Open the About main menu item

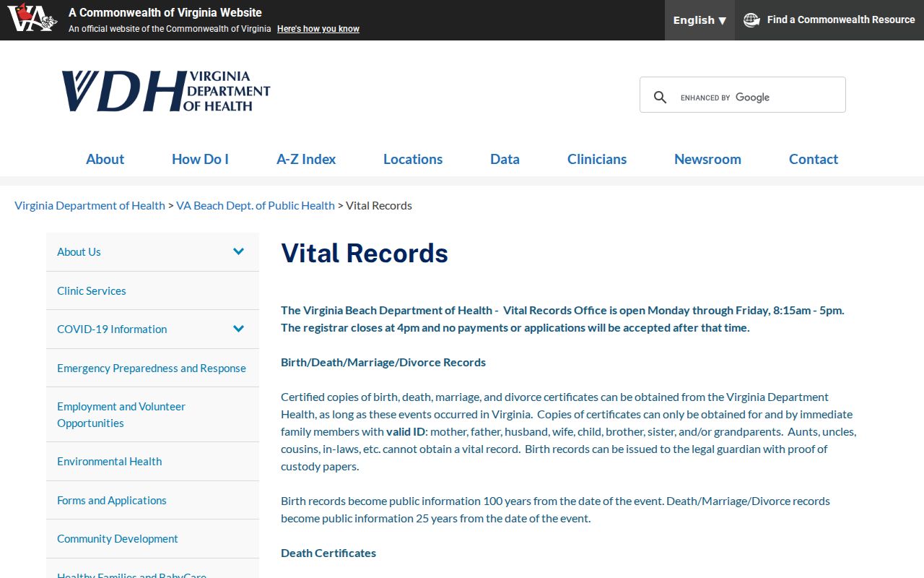[x=105, y=159]
